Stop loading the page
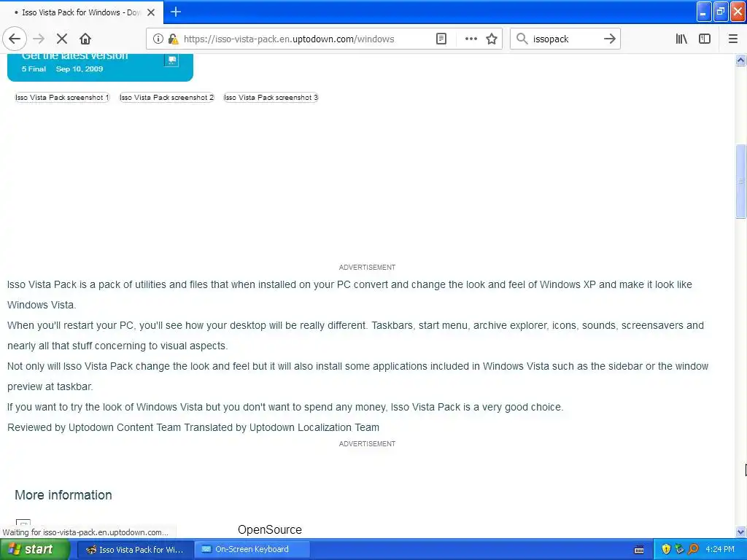747x560 pixels. (62, 39)
